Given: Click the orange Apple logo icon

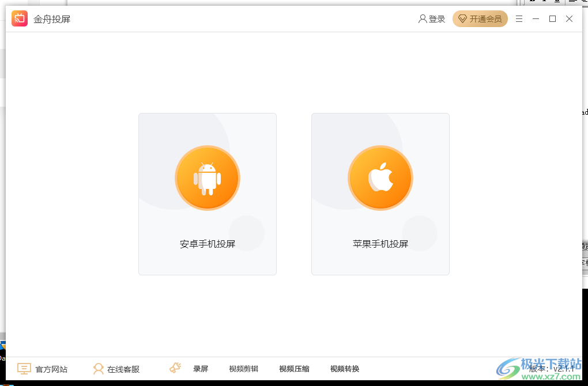Looking at the screenshot, I should [380, 178].
